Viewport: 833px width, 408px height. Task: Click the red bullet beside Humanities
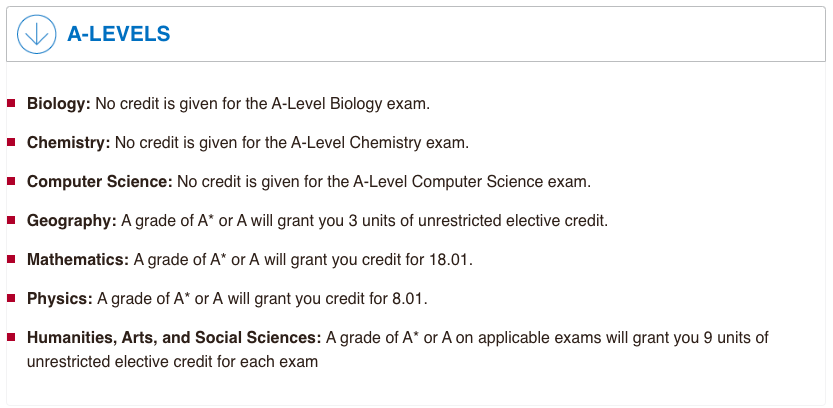coord(11,337)
